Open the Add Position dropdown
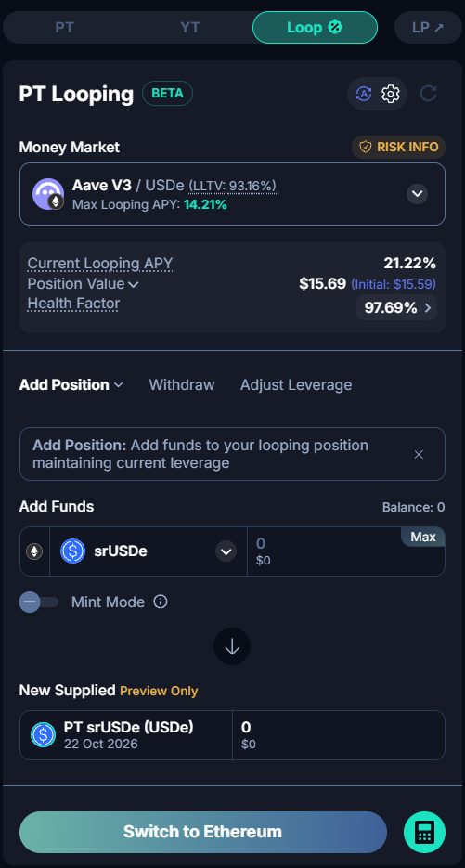 click(x=71, y=384)
